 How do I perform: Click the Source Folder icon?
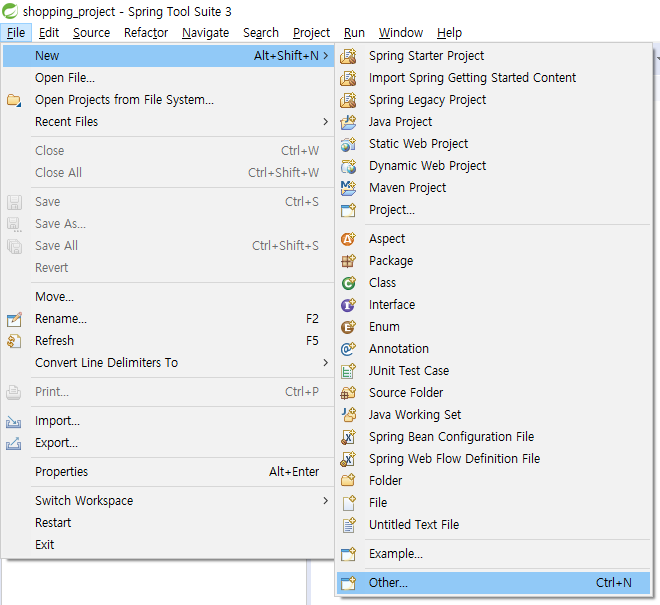coord(348,393)
